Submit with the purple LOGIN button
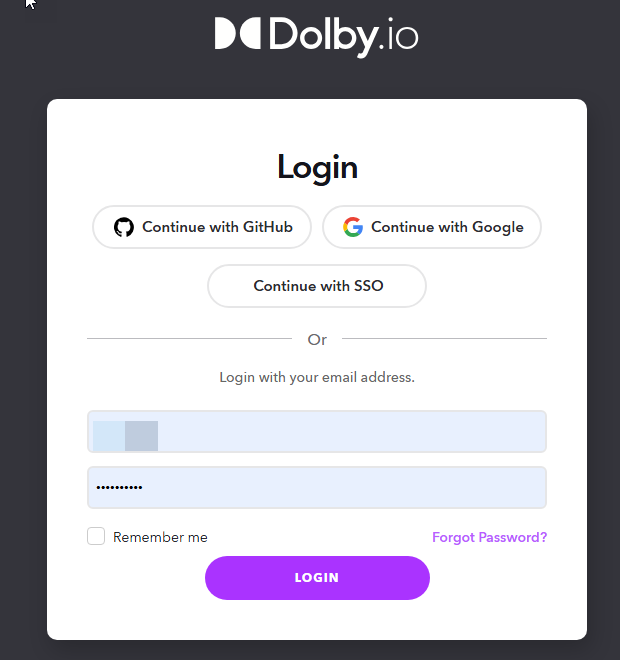 [317, 578]
